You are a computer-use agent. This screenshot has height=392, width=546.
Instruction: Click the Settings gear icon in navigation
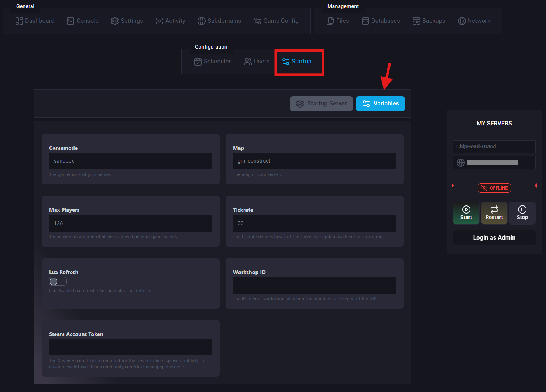pyautogui.click(x=115, y=21)
